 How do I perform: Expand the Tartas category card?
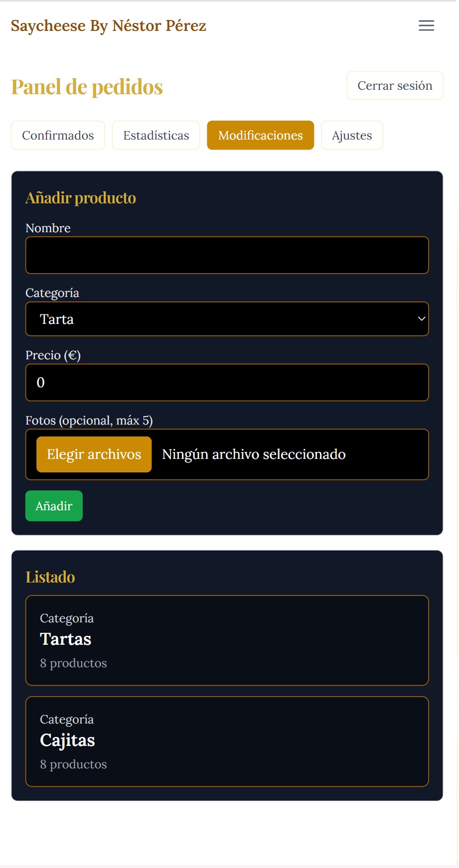[x=227, y=640]
